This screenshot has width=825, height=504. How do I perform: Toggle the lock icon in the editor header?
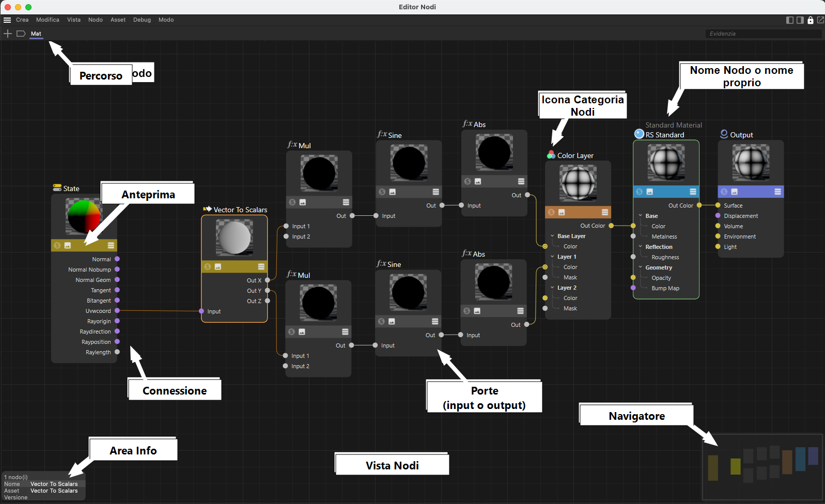pyautogui.click(x=811, y=20)
